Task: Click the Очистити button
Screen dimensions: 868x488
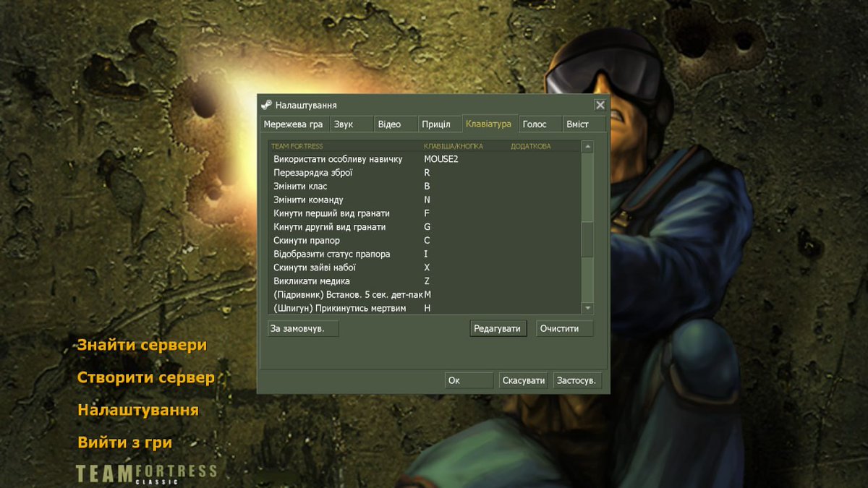Action: click(564, 328)
